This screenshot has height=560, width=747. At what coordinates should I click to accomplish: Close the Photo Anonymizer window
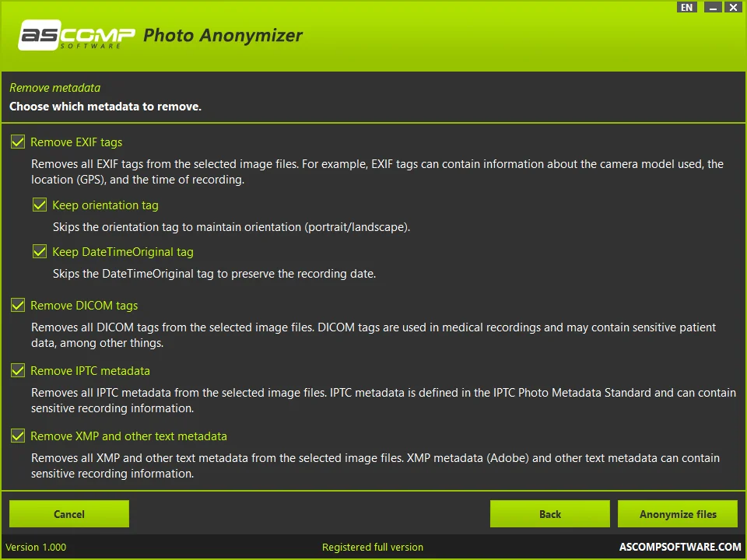pyautogui.click(x=734, y=7)
